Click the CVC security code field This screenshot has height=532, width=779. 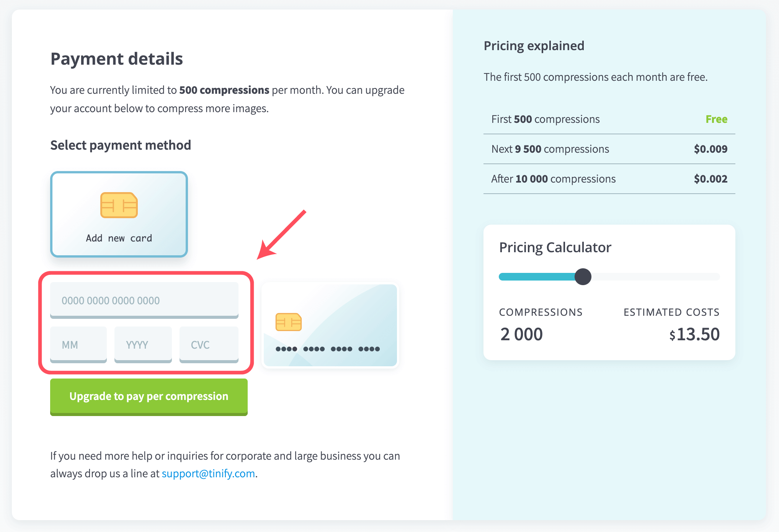pos(209,344)
